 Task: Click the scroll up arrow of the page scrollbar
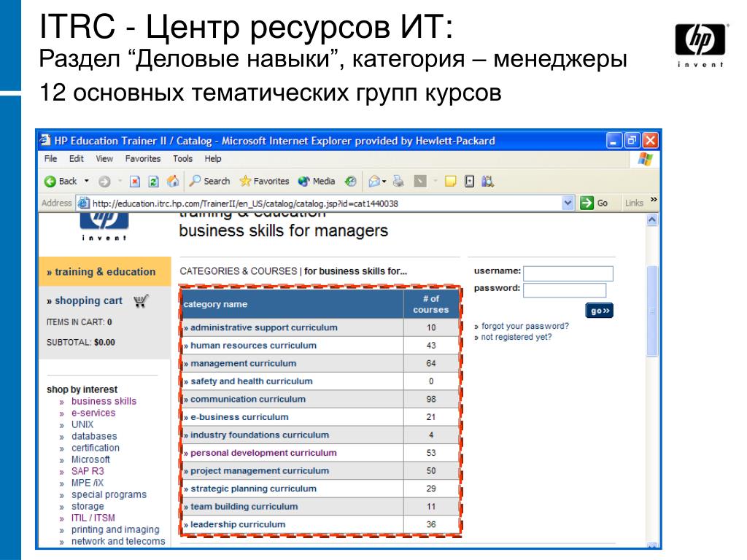652,220
